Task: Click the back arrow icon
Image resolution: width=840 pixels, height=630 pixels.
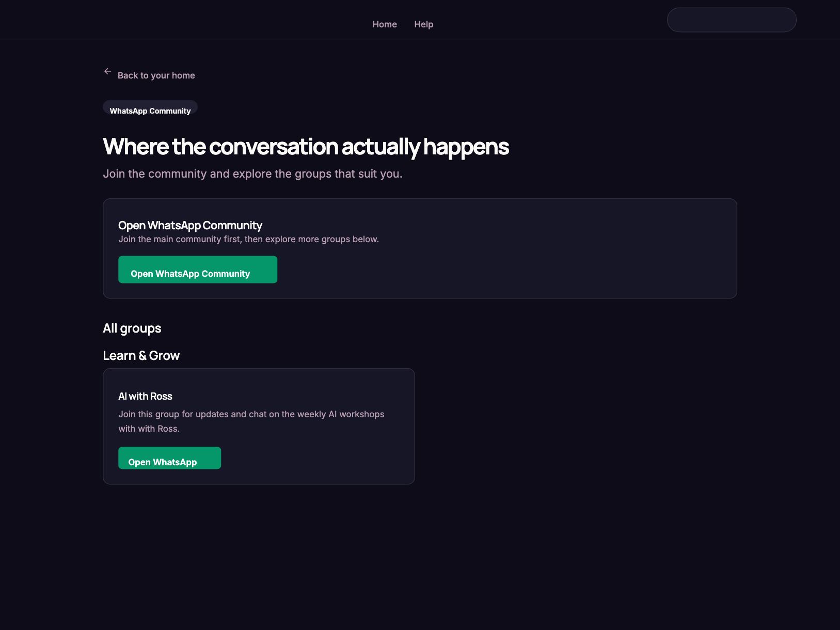Action: click(x=107, y=71)
